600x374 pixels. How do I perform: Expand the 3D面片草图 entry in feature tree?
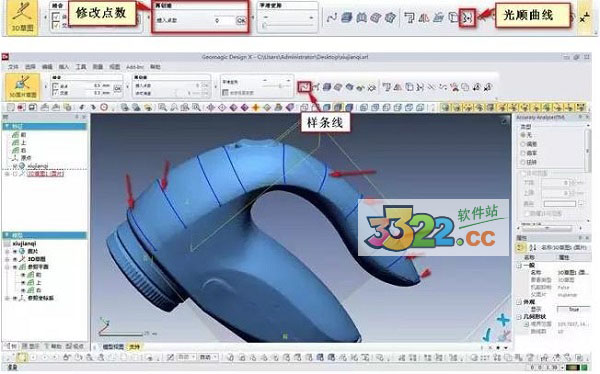point(7,174)
